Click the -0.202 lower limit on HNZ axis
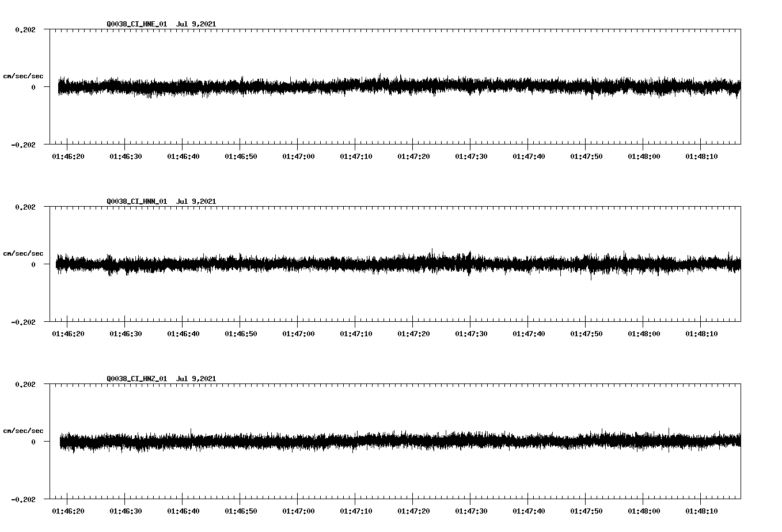The image size is (782, 532). coord(23,499)
